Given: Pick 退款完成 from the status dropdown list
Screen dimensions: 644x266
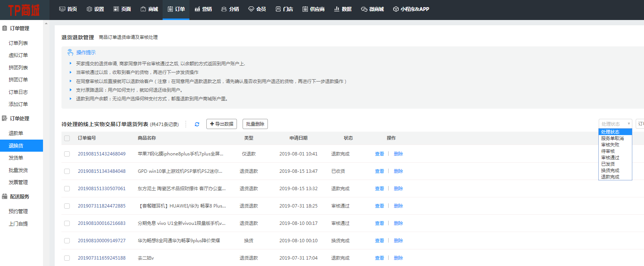Looking at the screenshot, I should [610, 177].
